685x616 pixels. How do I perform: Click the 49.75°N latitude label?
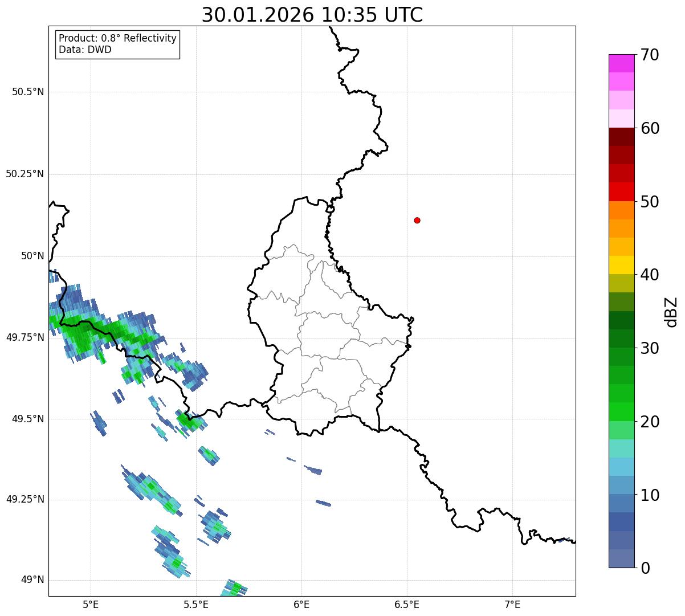pyautogui.click(x=25, y=337)
